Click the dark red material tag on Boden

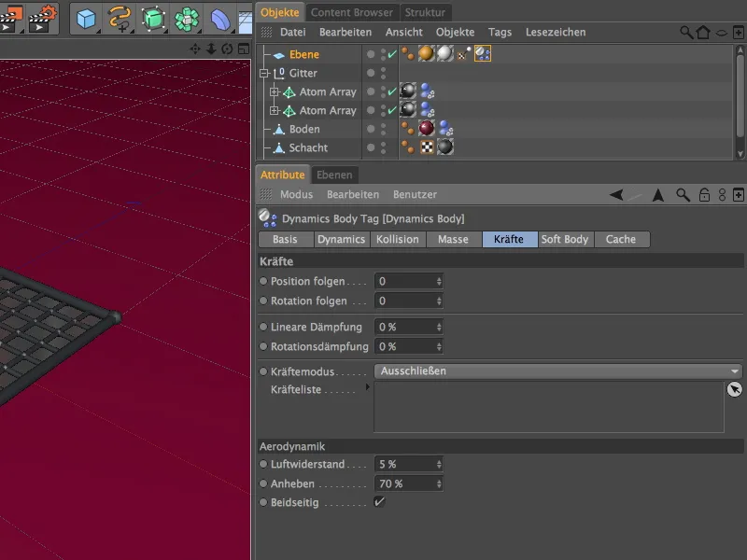click(x=427, y=128)
